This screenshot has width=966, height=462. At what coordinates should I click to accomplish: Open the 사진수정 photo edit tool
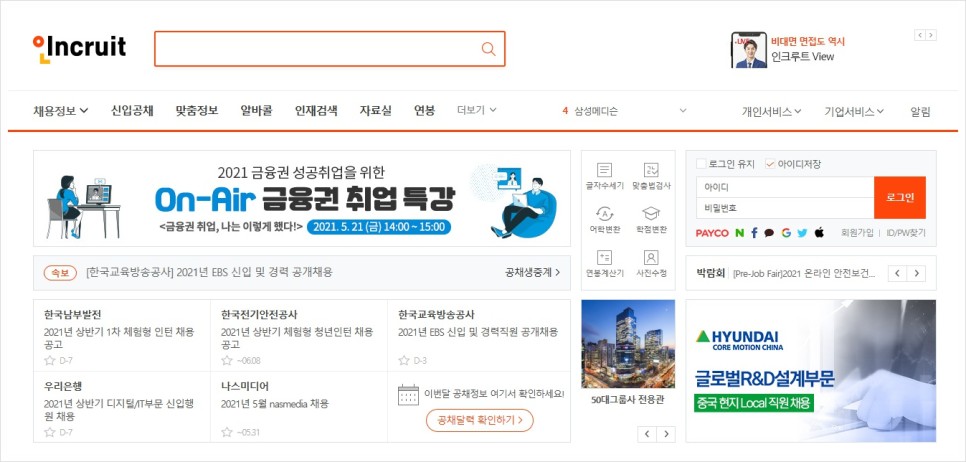[651, 264]
